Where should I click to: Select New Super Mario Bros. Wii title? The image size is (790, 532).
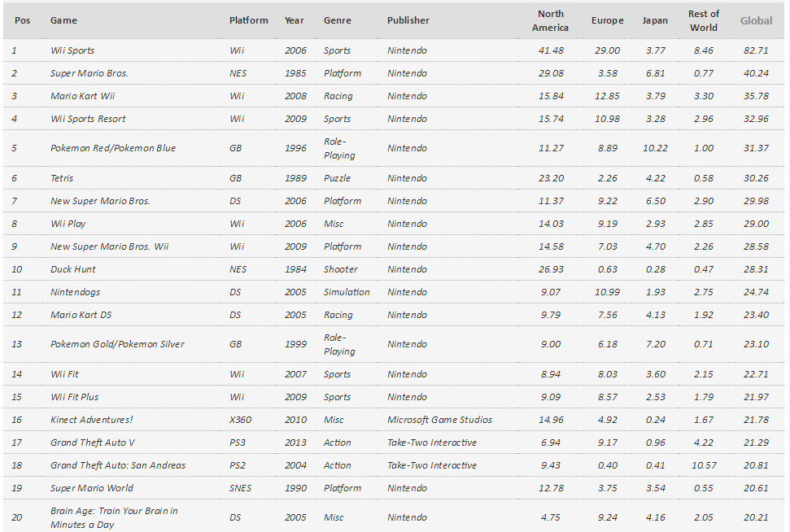click(x=109, y=246)
